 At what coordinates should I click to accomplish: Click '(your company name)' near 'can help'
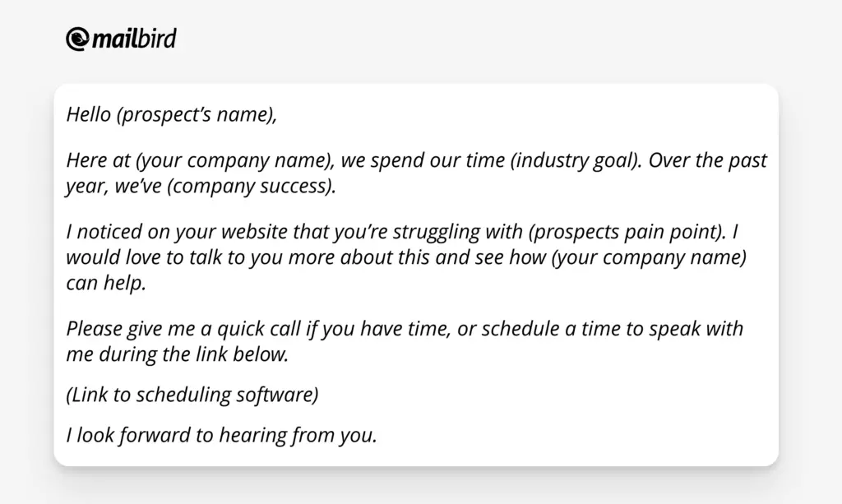click(x=649, y=257)
